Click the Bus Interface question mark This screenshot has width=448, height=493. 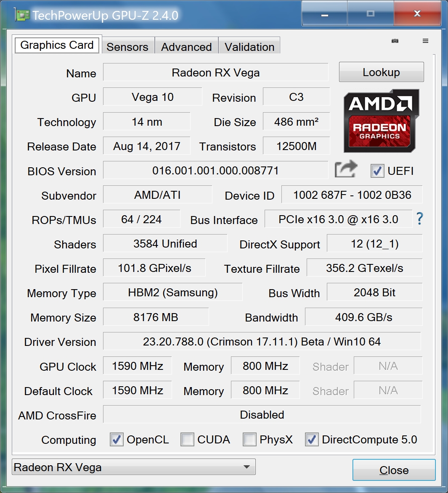tap(420, 219)
